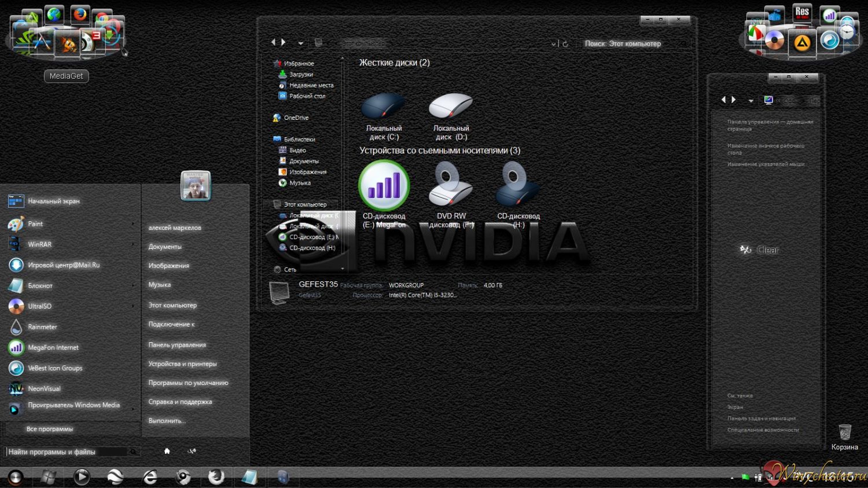Viewport: 868px width, 488px height.
Task: Open Игровой центр@Mail.Ru in Start menu
Action: tap(69, 265)
